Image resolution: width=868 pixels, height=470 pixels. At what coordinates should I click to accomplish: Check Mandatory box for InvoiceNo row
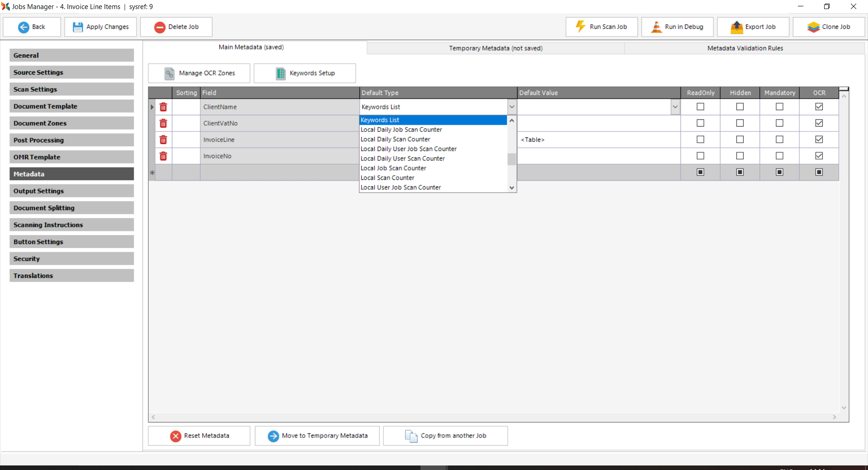tap(779, 156)
